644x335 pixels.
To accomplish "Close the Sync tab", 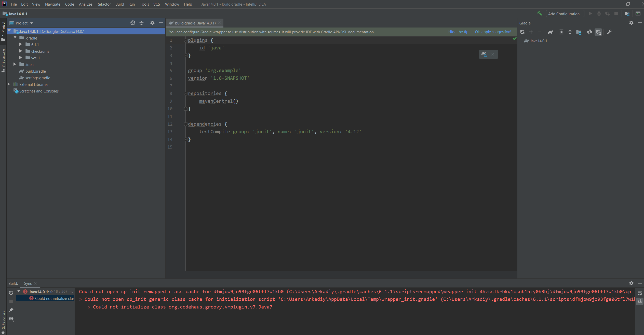I will click(35, 283).
